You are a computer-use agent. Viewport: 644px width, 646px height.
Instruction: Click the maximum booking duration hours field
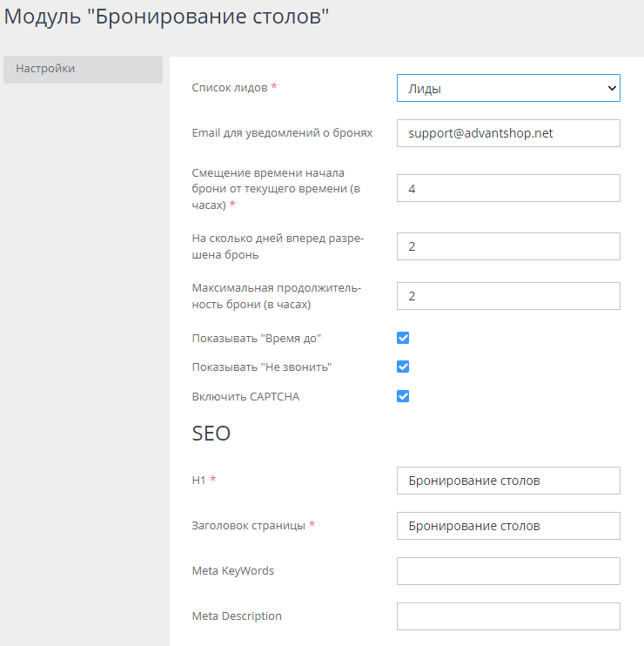click(x=508, y=296)
